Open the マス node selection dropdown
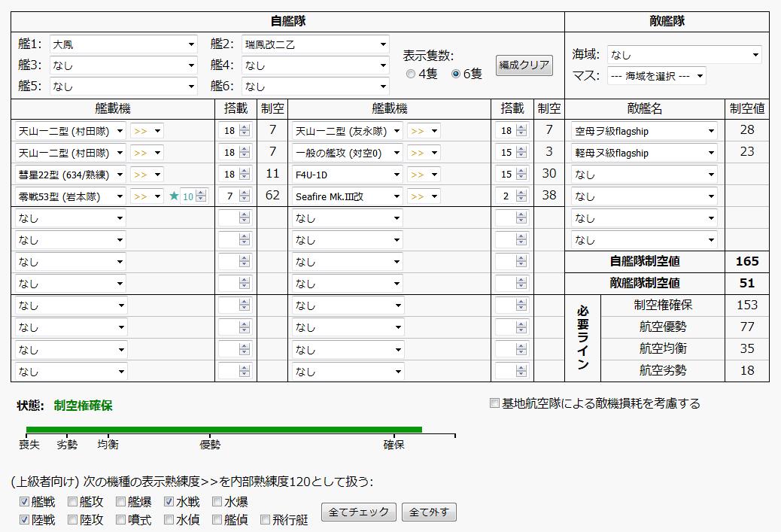Viewport: 781px width, 532px height. coord(657,76)
